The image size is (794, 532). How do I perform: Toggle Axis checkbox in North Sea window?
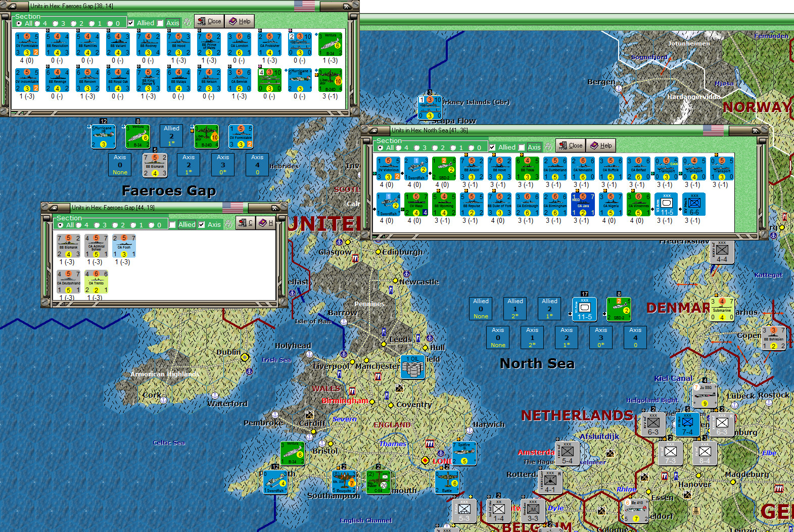tap(522, 148)
